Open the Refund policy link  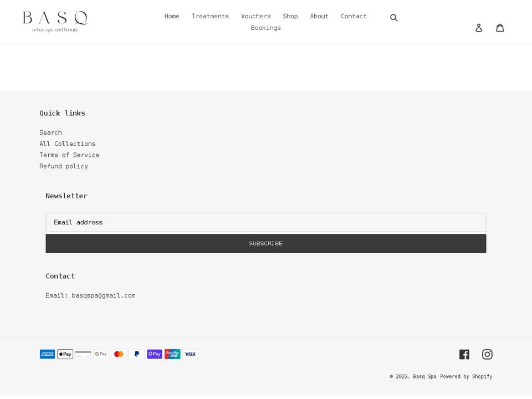(63, 166)
